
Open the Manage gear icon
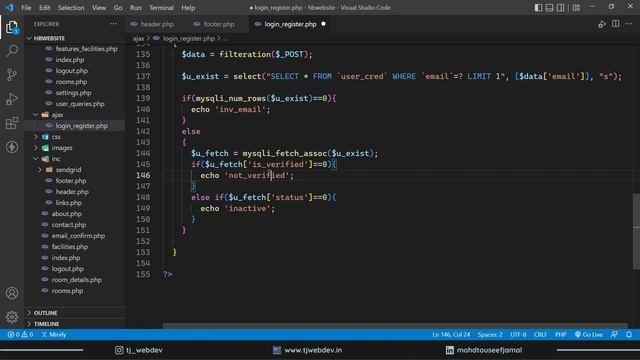coord(12,317)
